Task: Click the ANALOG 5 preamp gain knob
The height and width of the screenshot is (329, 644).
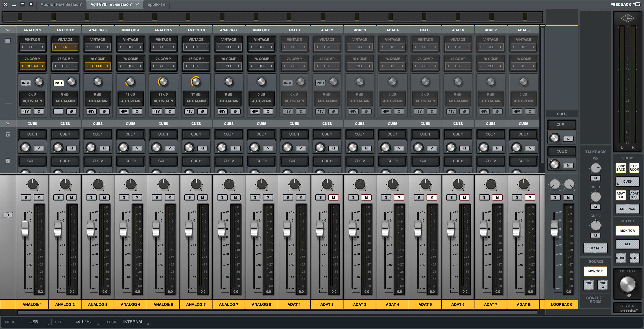Action: point(163,82)
